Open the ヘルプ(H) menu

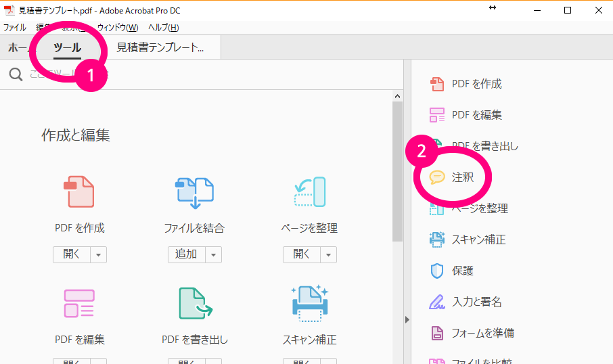[x=164, y=27]
